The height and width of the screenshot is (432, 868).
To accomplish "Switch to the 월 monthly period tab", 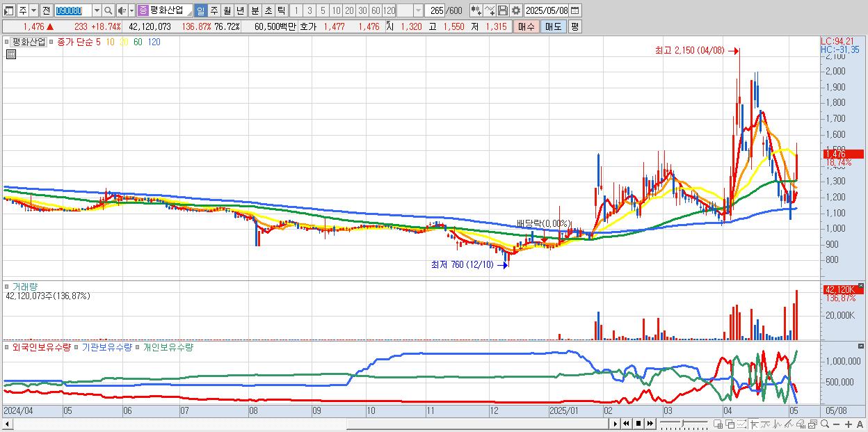I will [x=227, y=10].
